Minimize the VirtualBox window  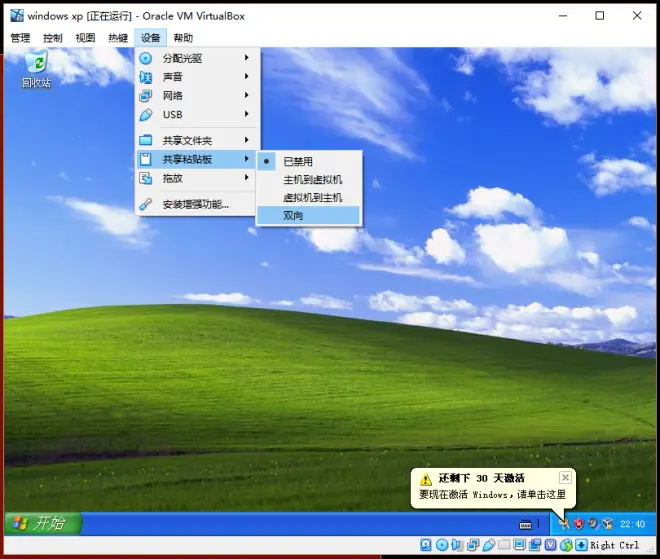563,16
